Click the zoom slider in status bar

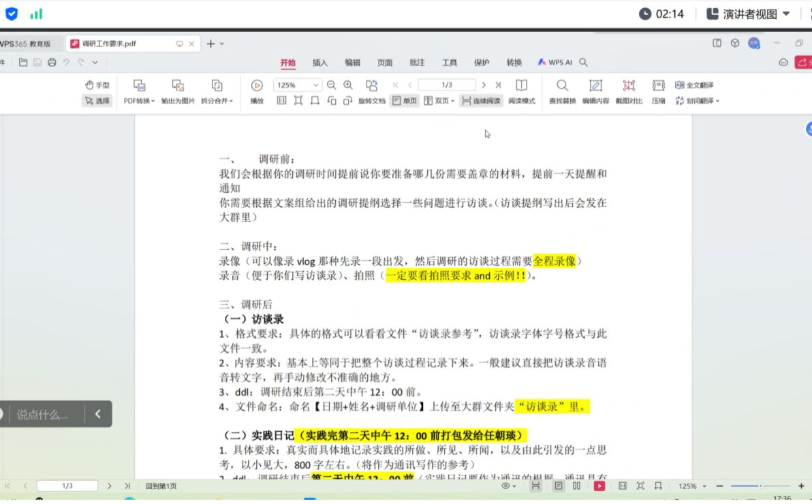(x=760, y=486)
